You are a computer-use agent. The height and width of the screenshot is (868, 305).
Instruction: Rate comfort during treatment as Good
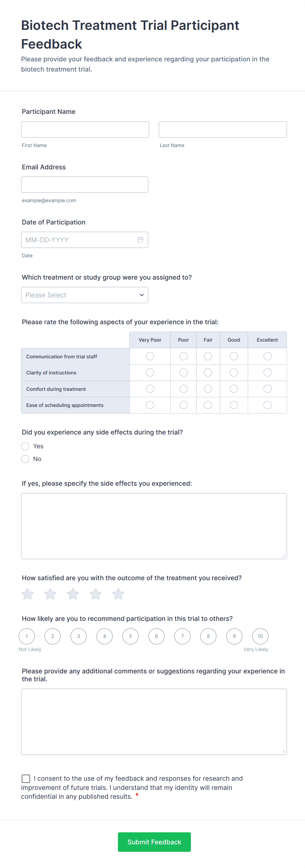coord(234,389)
